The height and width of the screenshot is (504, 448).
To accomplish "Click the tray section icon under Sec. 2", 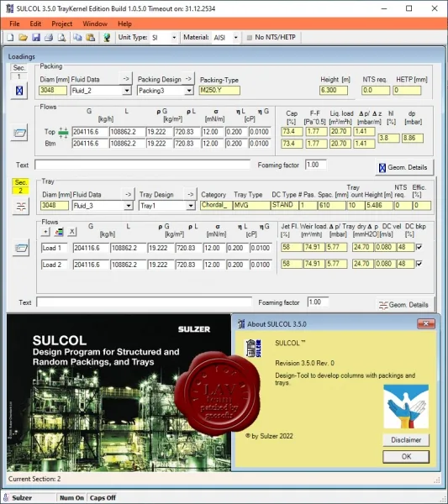I will (21, 206).
